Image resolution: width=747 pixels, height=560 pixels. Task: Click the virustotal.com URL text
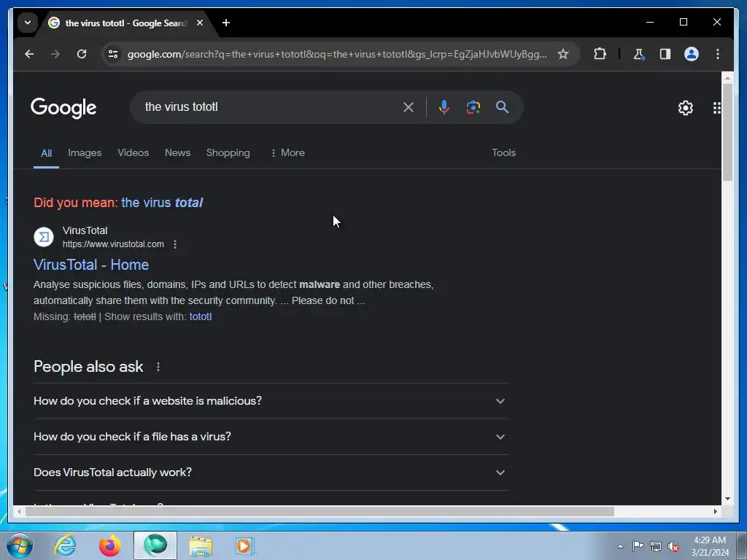pyautogui.click(x=113, y=244)
